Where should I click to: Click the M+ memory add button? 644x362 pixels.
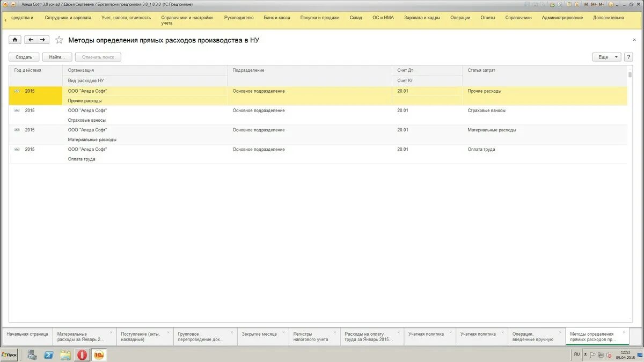(594, 4)
